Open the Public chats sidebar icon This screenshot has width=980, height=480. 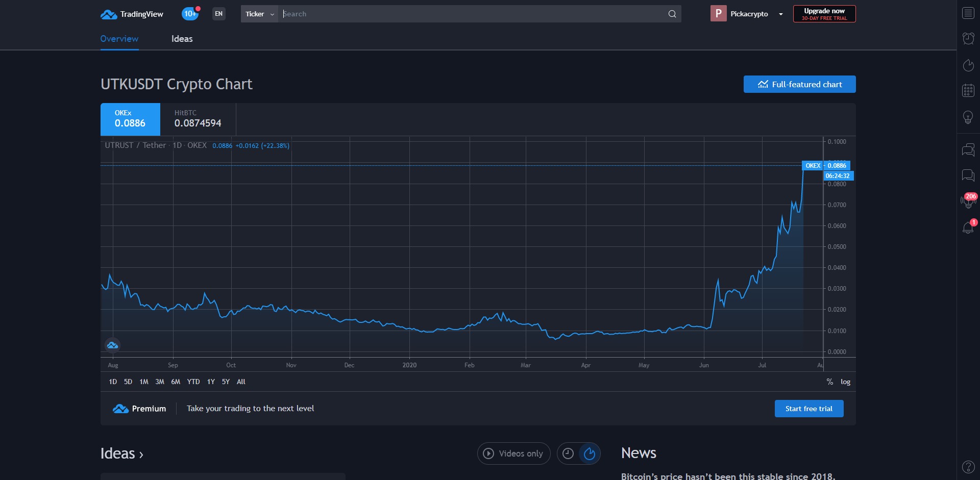pos(968,150)
